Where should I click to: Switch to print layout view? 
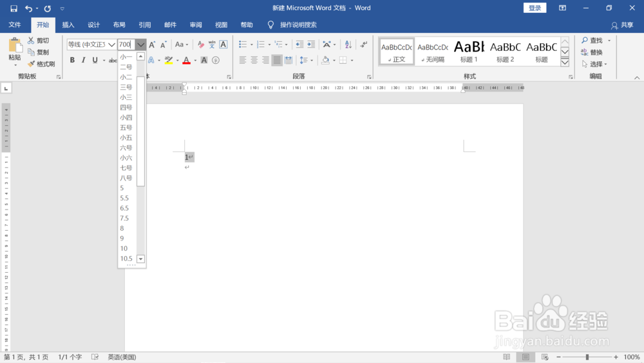526,357
